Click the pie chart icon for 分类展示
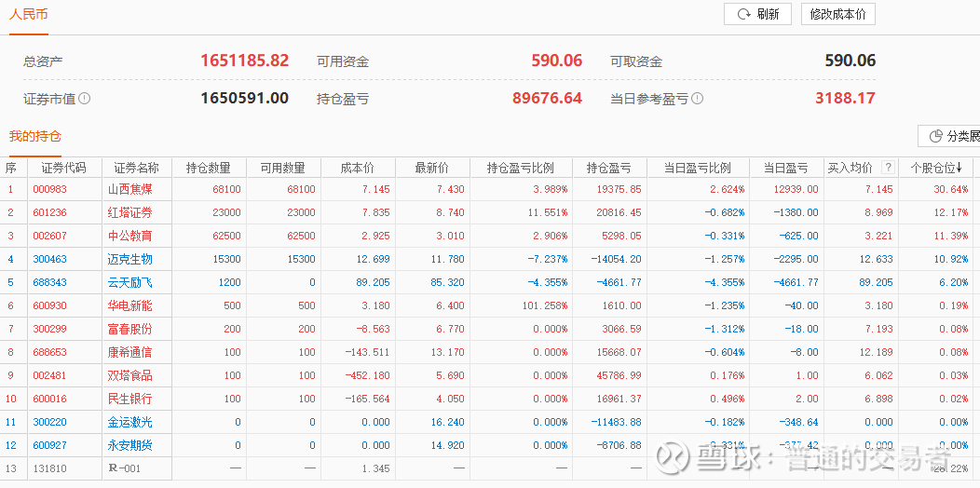Screen dimensions: 980x488 click(935, 137)
